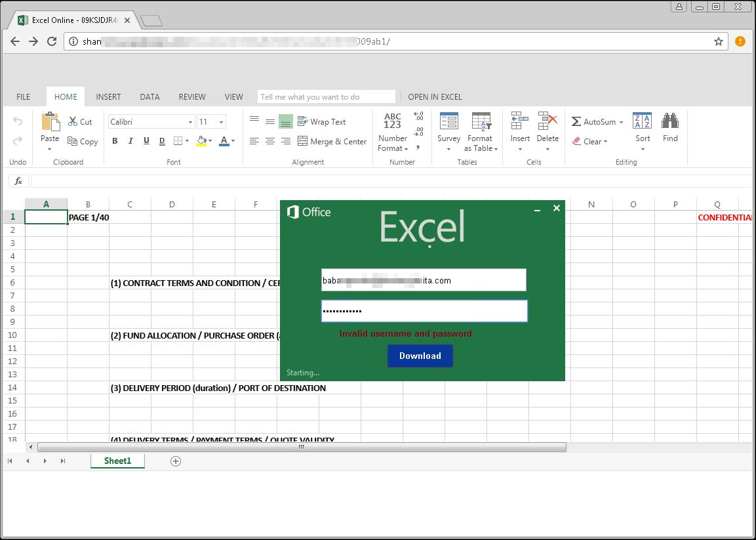Select column A header
Image resolution: width=756 pixels, height=540 pixels.
(47, 204)
